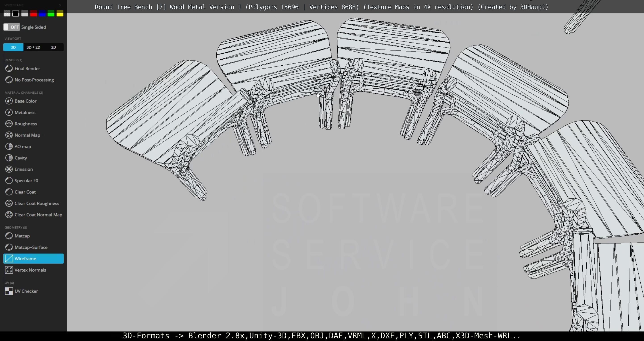Click the VIEWPORT section label
644x341 pixels.
(x=13, y=38)
